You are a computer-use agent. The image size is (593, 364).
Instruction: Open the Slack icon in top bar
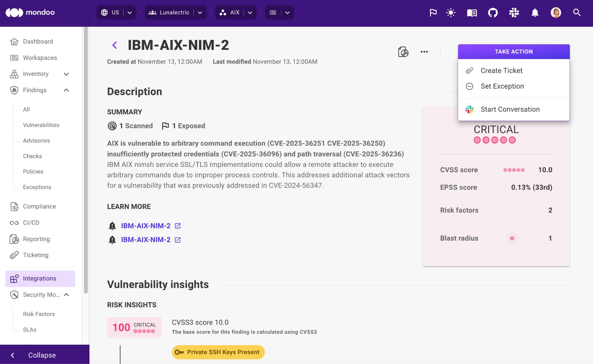point(514,12)
